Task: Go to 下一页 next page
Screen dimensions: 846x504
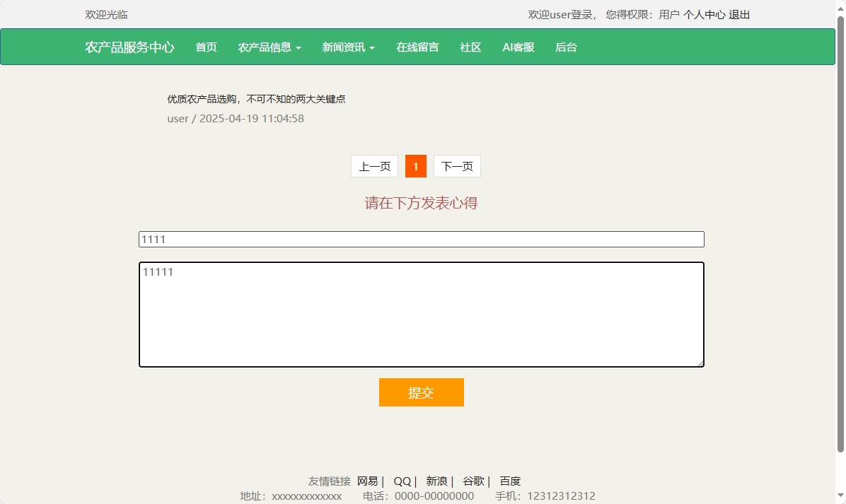Action: [x=456, y=166]
